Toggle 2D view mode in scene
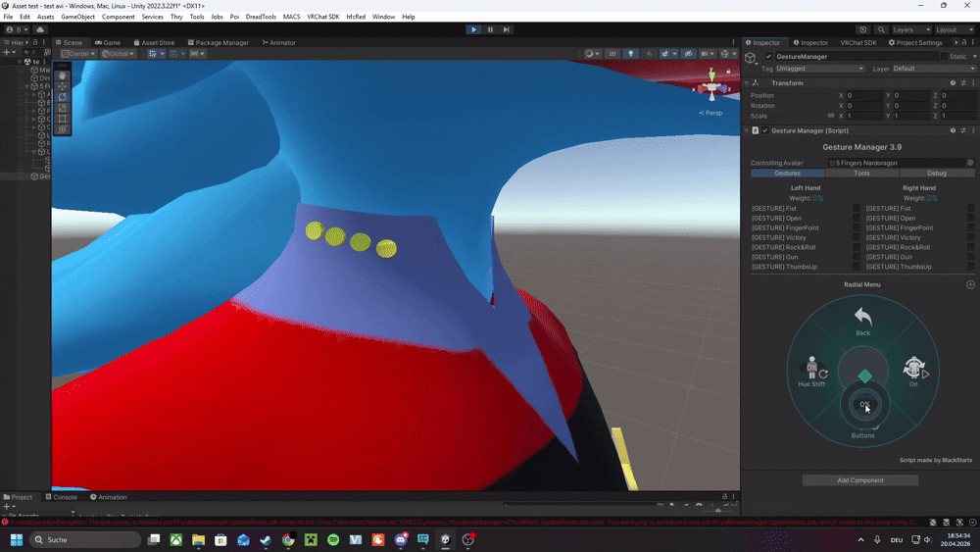 tap(612, 54)
